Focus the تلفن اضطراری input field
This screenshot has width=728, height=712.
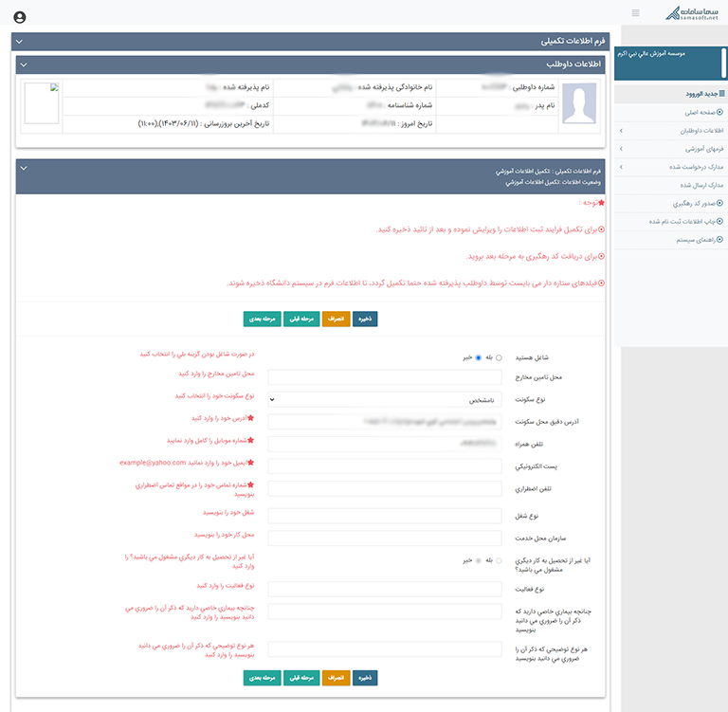click(x=385, y=488)
